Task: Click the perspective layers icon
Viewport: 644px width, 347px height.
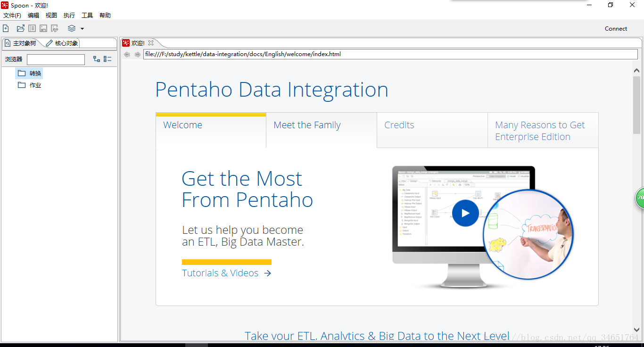Action: point(72,28)
